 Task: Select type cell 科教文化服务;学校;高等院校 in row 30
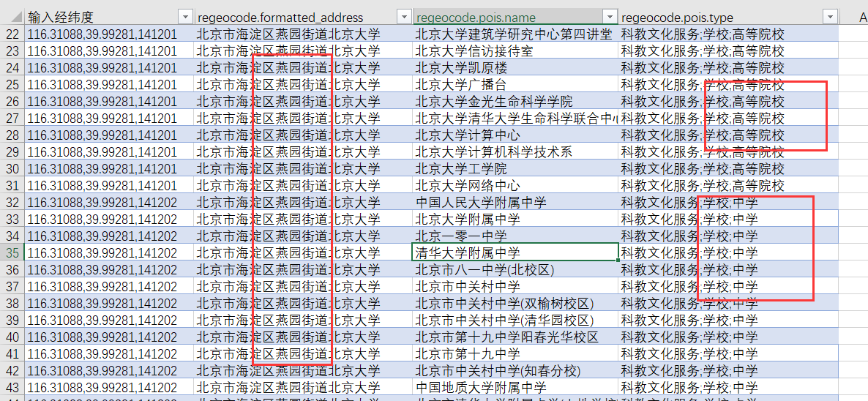tap(728, 169)
